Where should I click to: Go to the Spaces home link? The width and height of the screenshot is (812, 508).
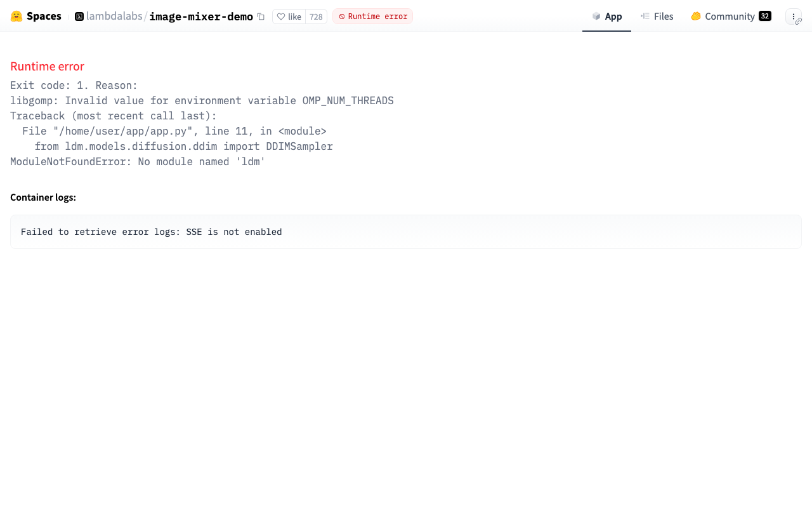point(43,17)
